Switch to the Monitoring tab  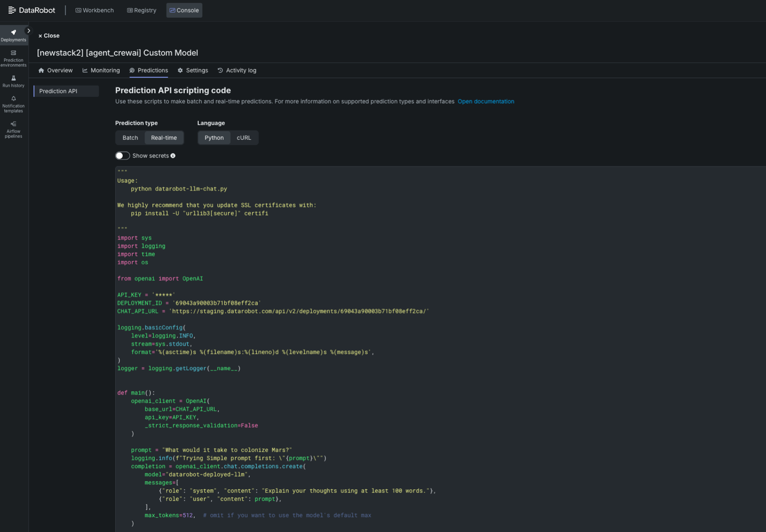click(x=101, y=70)
